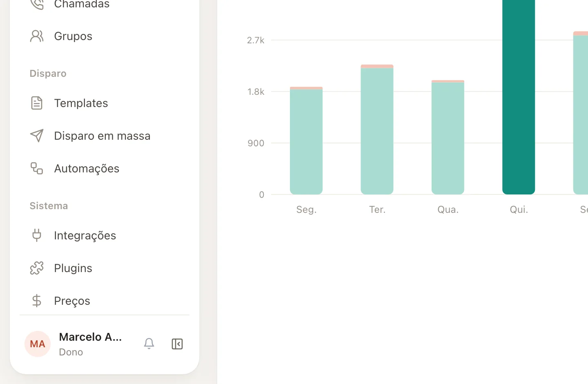This screenshot has width=588, height=384.
Task: Go to the Grupos page label
Action: click(x=73, y=36)
